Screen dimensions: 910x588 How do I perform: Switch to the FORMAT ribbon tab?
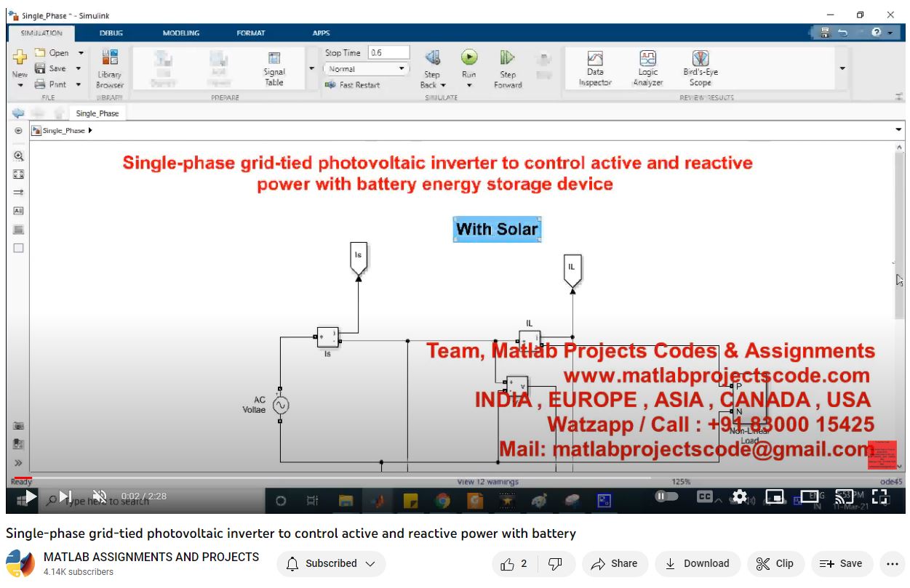(251, 33)
